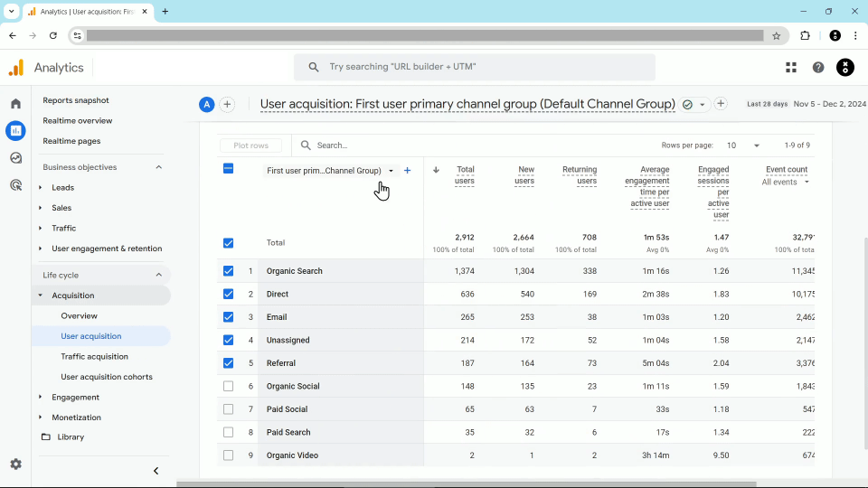
Task: Add a filter next to report title
Action: click(x=721, y=103)
